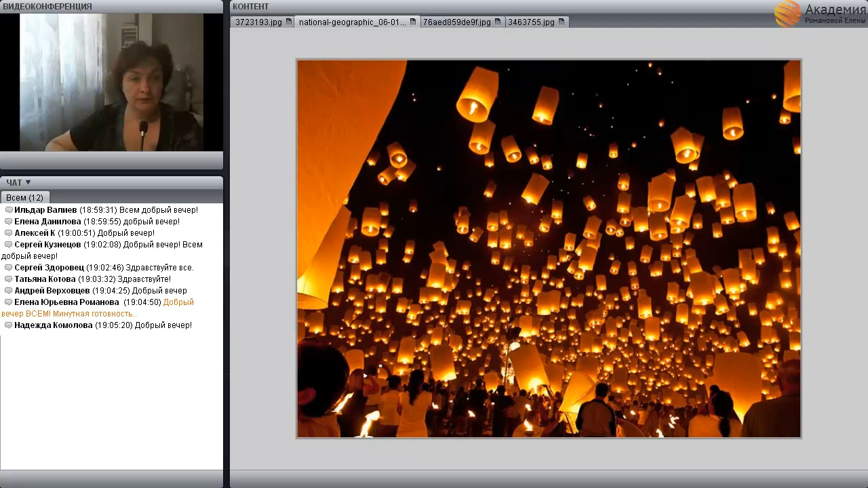
Task: Click the timestamp (19:02:46) in chat
Action: [104, 268]
